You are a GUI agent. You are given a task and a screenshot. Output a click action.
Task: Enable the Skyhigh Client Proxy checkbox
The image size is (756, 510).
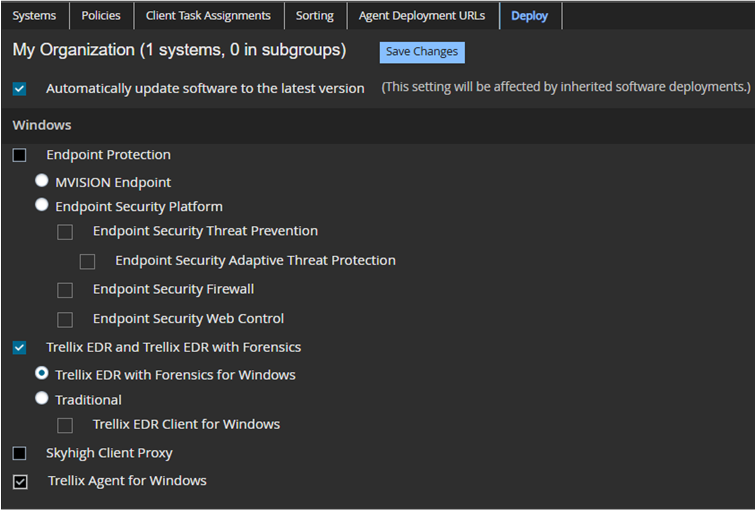click(x=19, y=453)
